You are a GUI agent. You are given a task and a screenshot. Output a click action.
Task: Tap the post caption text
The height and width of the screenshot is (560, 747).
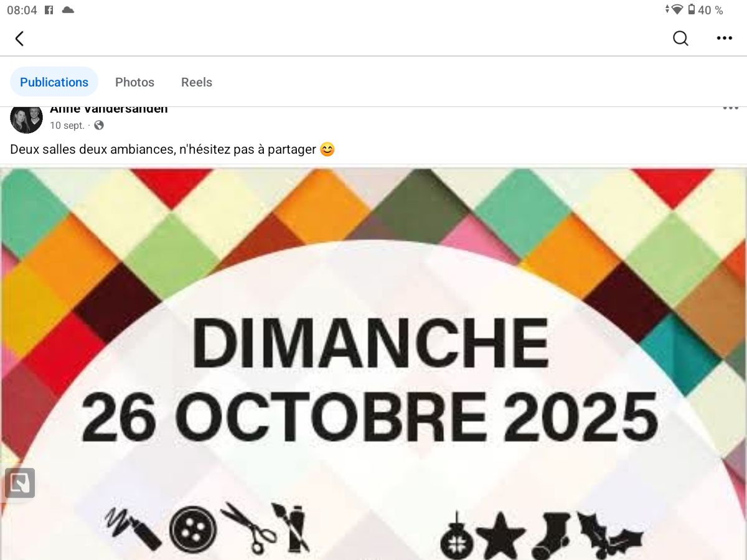click(x=172, y=149)
